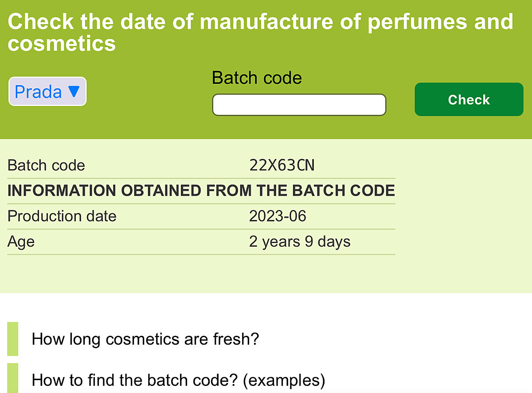The image size is (532, 393).
Task: Click "INFORMATION OBTAINED FROM THE BATCH CODE" heading
Action: click(201, 191)
